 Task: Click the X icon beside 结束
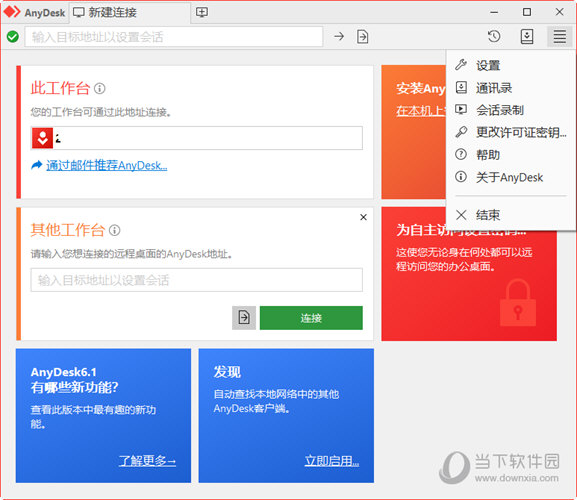pyautogui.click(x=461, y=214)
